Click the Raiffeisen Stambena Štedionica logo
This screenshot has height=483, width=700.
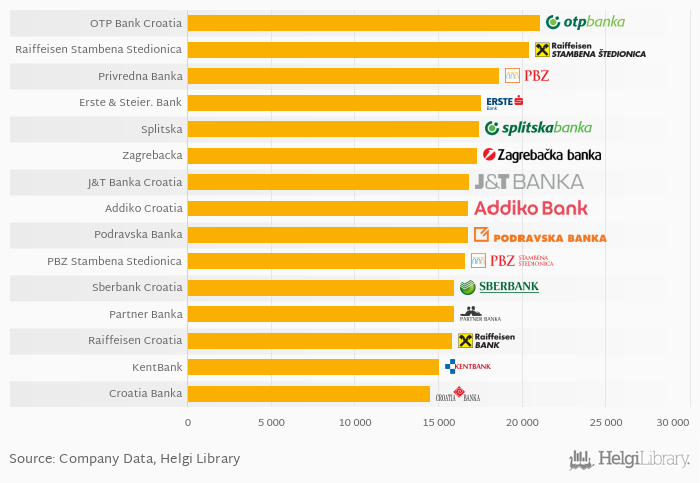point(590,49)
